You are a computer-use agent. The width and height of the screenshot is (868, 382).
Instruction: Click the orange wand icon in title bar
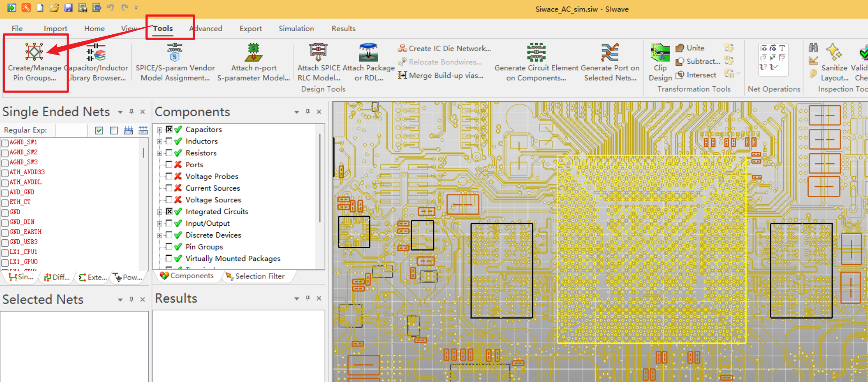(x=26, y=7)
